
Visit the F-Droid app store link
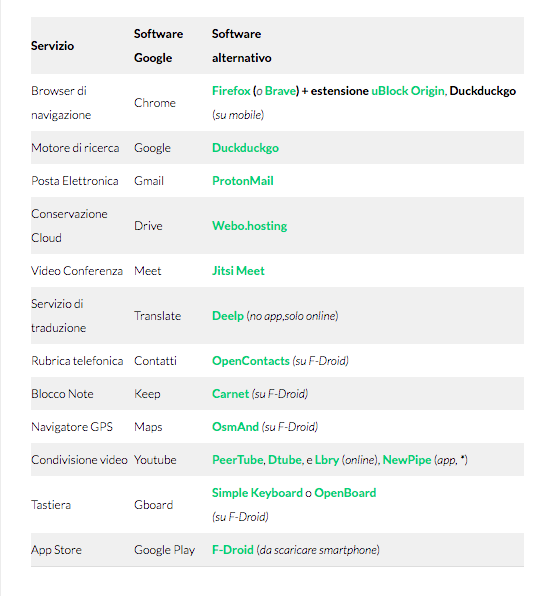(x=233, y=550)
